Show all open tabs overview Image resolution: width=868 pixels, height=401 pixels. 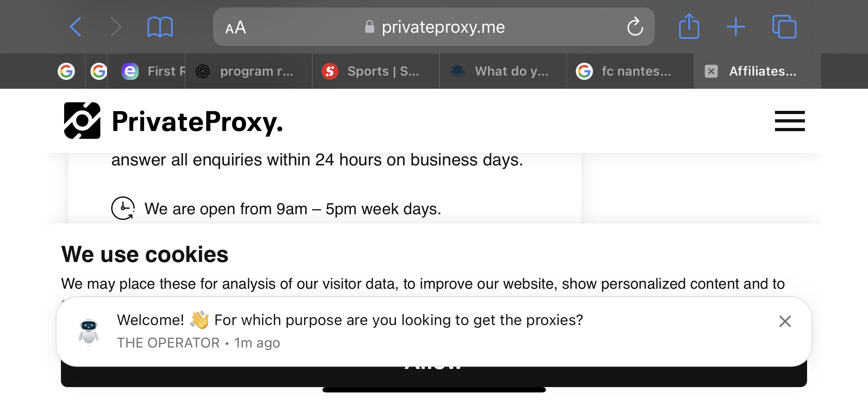(784, 27)
